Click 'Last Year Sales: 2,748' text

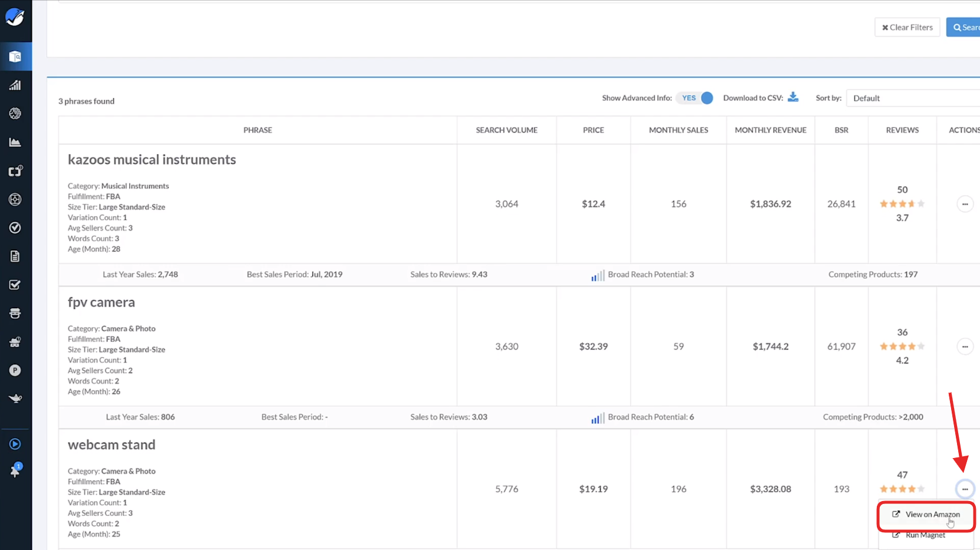tap(140, 275)
